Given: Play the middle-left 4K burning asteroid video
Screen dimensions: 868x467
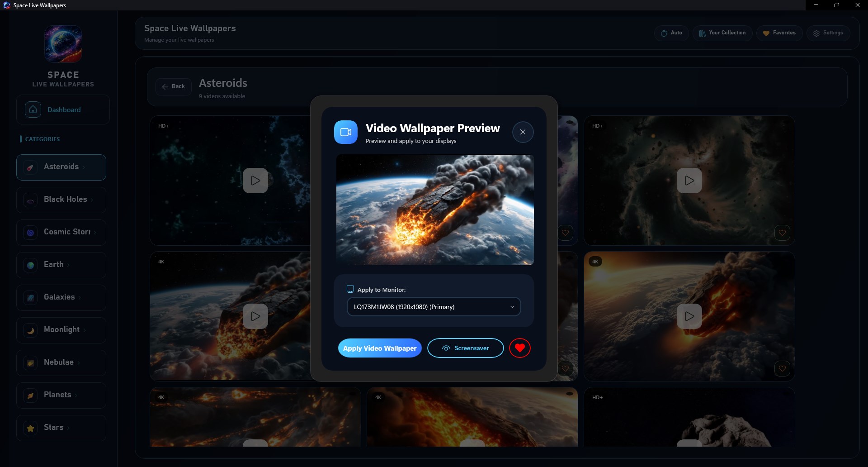Looking at the screenshot, I should 255,316.
